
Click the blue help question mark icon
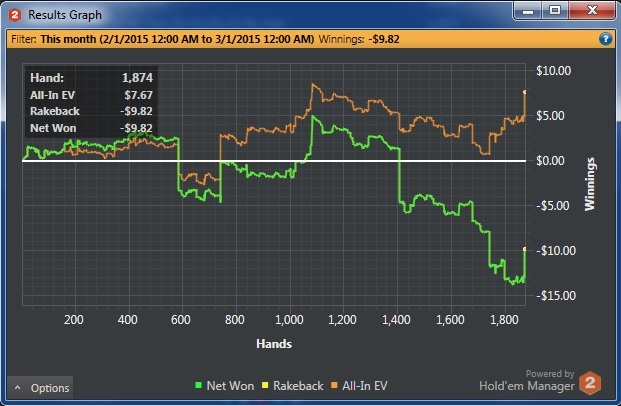pos(605,39)
